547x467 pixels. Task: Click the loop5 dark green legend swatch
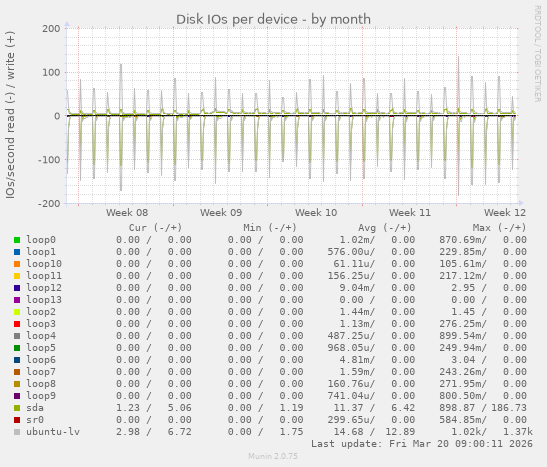click(x=17, y=348)
